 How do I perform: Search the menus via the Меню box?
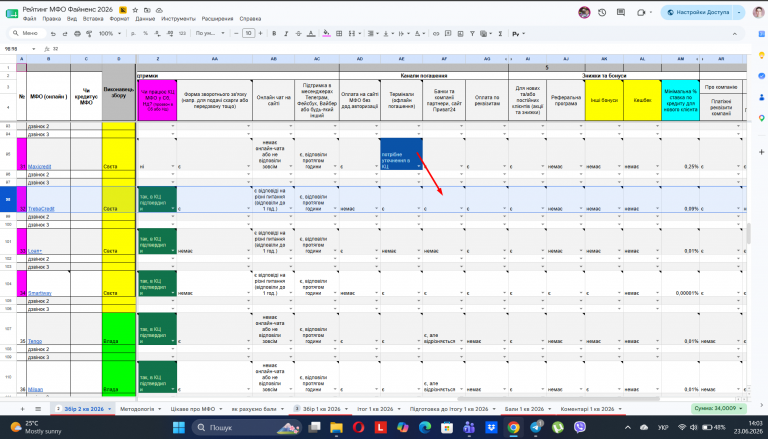pyautogui.click(x=28, y=33)
